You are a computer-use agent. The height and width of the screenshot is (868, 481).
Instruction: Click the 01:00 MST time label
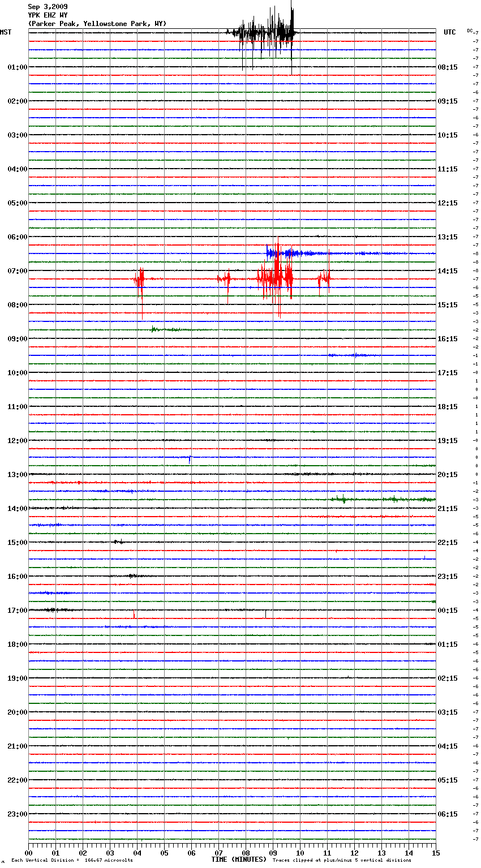coord(18,67)
